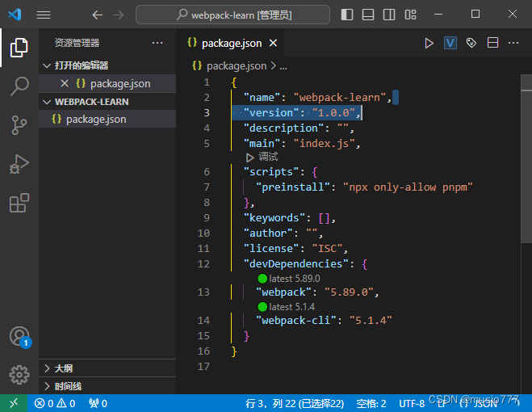Click the "devDependencies" key on line 12
The width and height of the screenshot is (532, 412).
pyautogui.click(x=296, y=264)
